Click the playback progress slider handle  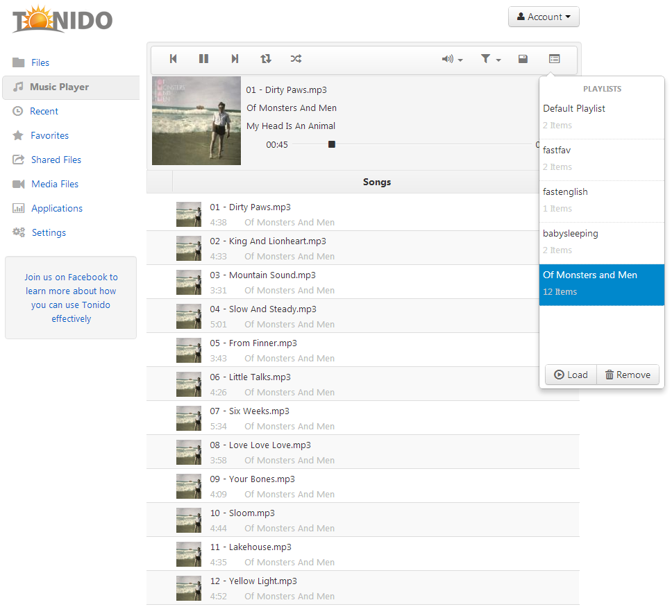pyautogui.click(x=332, y=144)
